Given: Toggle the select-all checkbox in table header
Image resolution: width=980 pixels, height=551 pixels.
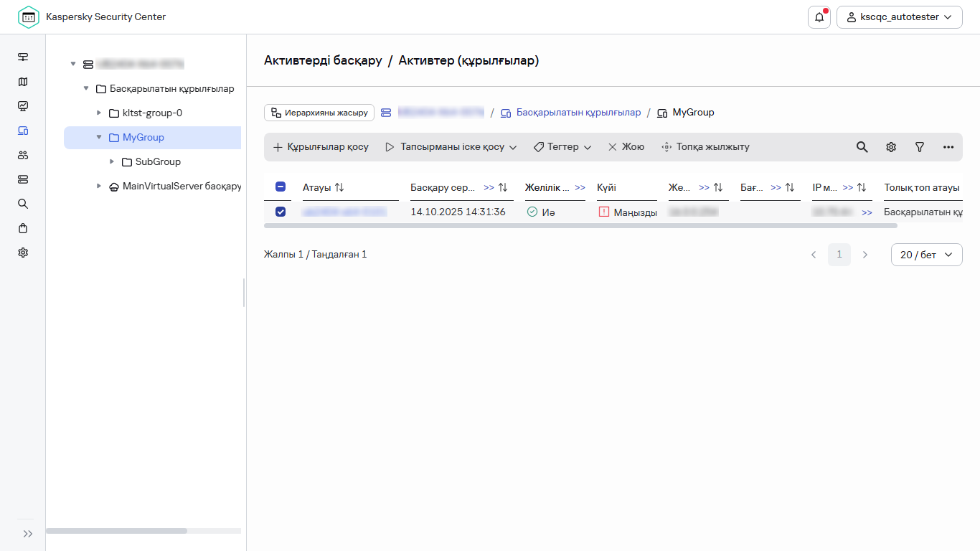Looking at the screenshot, I should point(281,187).
